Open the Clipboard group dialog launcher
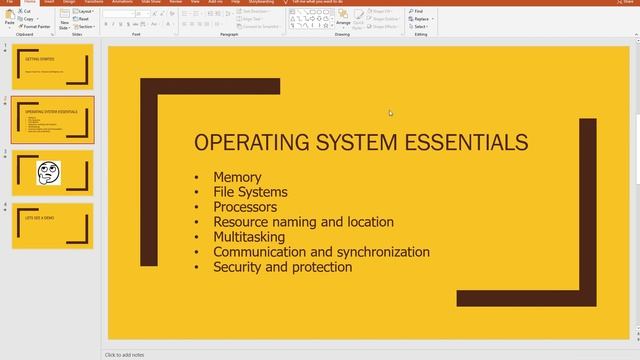The width and height of the screenshot is (640, 360). pyautogui.click(x=52, y=35)
